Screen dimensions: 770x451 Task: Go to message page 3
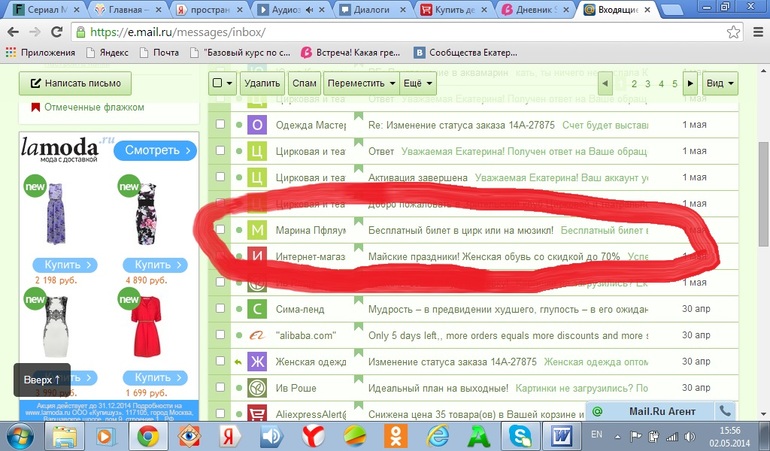(648, 84)
